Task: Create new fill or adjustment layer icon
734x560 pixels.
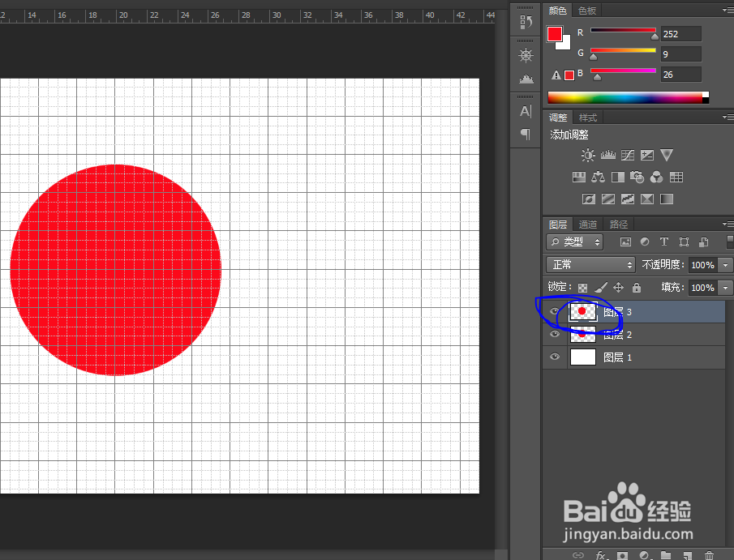Action: (644, 555)
